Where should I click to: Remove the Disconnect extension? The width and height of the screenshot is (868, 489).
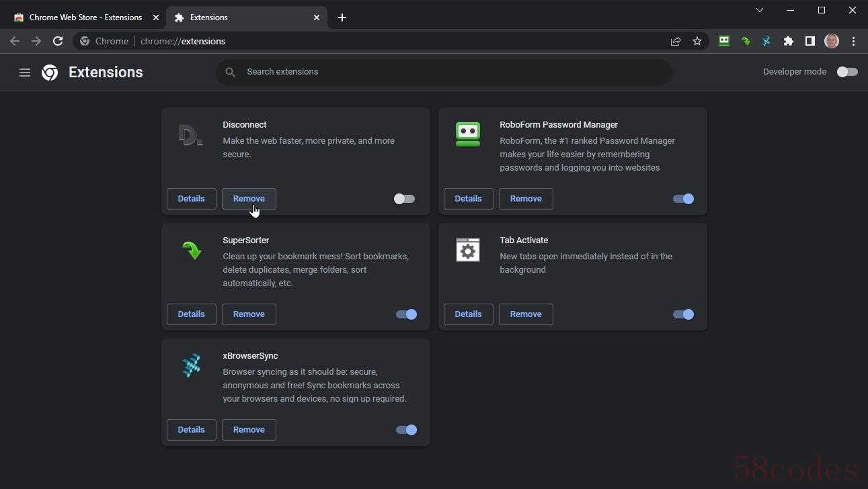249,199
